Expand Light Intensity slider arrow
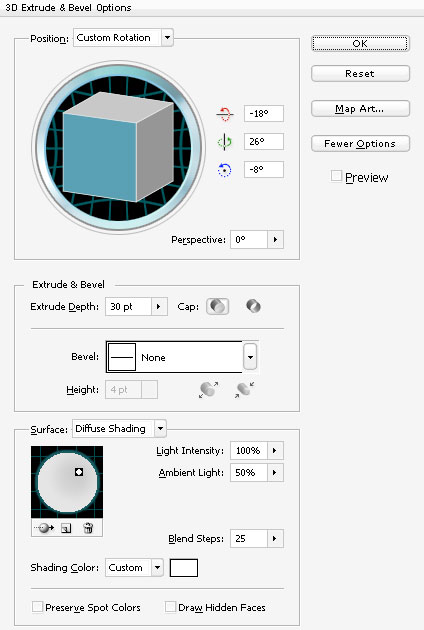 tap(275, 450)
